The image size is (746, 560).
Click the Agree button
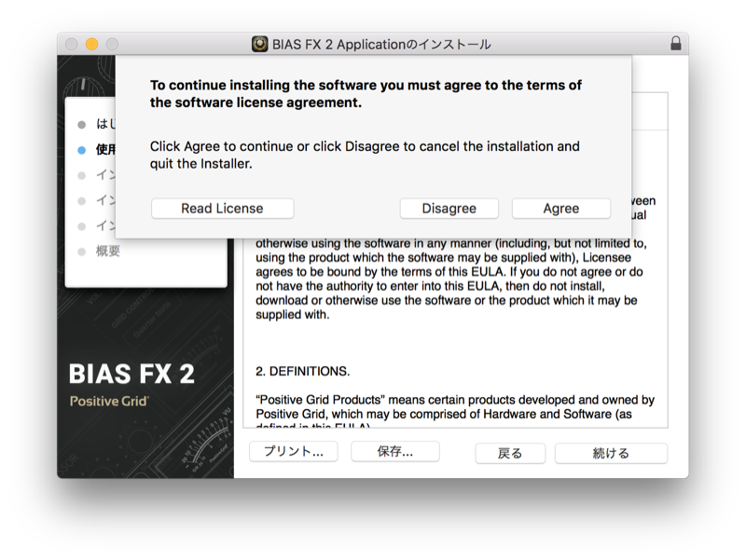561,209
